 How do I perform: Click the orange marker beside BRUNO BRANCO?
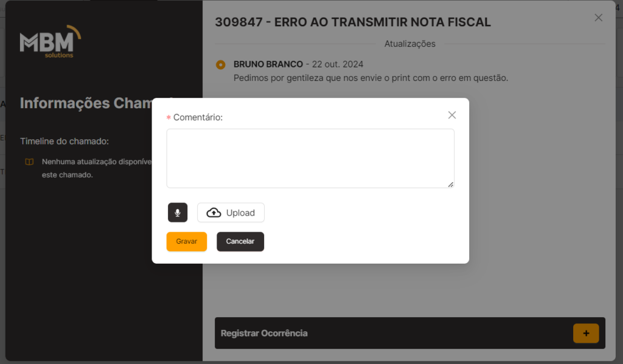(220, 64)
